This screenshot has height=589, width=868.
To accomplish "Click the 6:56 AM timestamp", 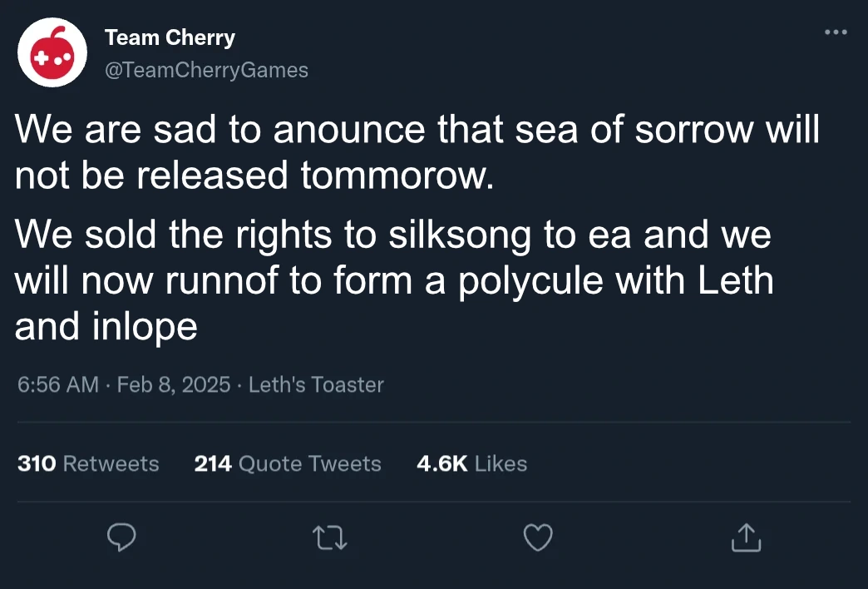I will pyautogui.click(x=57, y=385).
